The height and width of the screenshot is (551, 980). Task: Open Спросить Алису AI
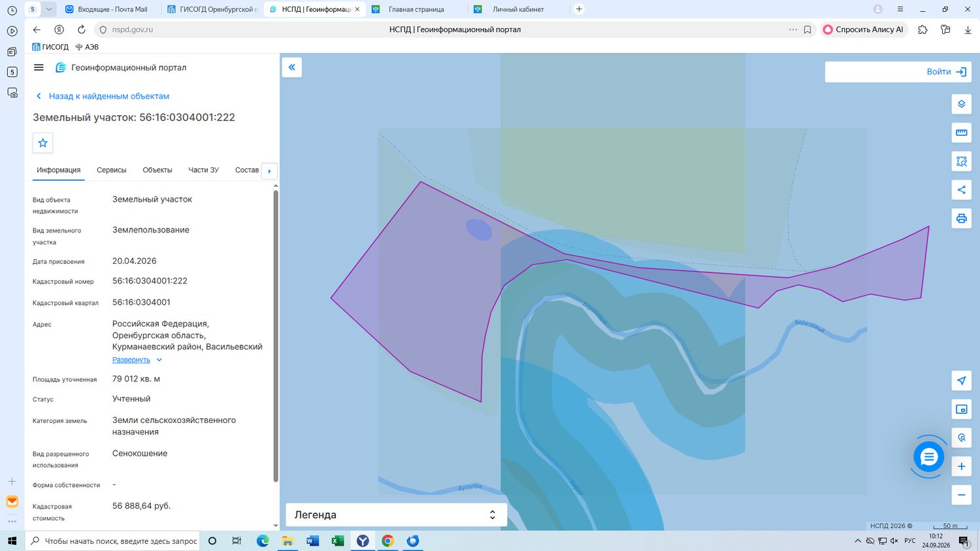click(863, 29)
